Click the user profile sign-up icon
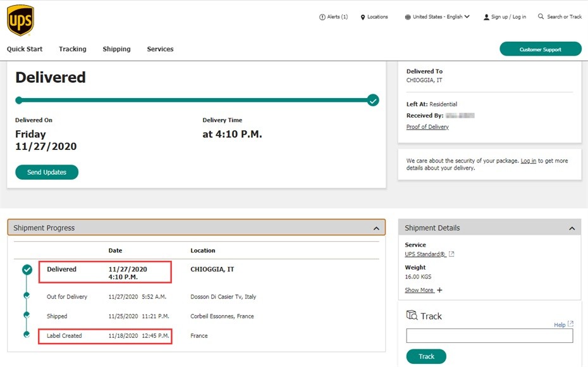The width and height of the screenshot is (588, 367). coord(486,17)
